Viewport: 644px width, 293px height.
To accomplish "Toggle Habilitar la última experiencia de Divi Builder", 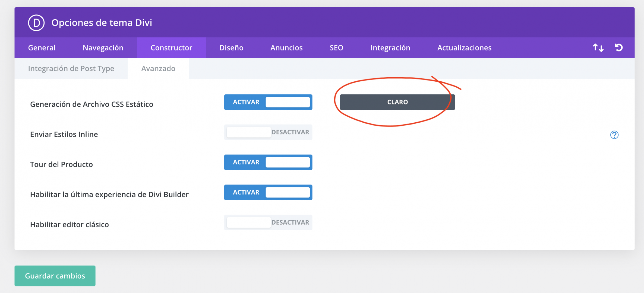I will tap(268, 192).
